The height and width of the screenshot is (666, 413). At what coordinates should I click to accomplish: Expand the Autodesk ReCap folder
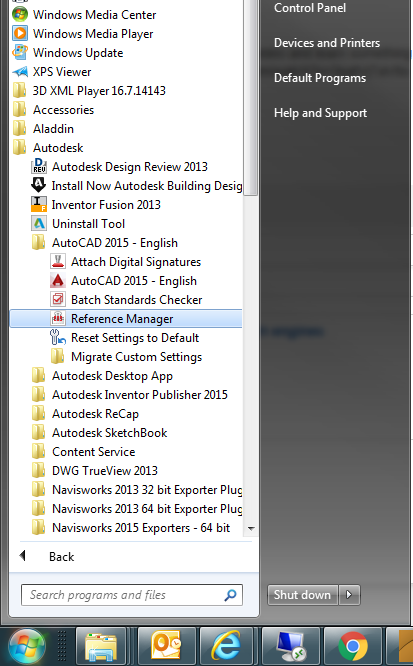(85, 414)
